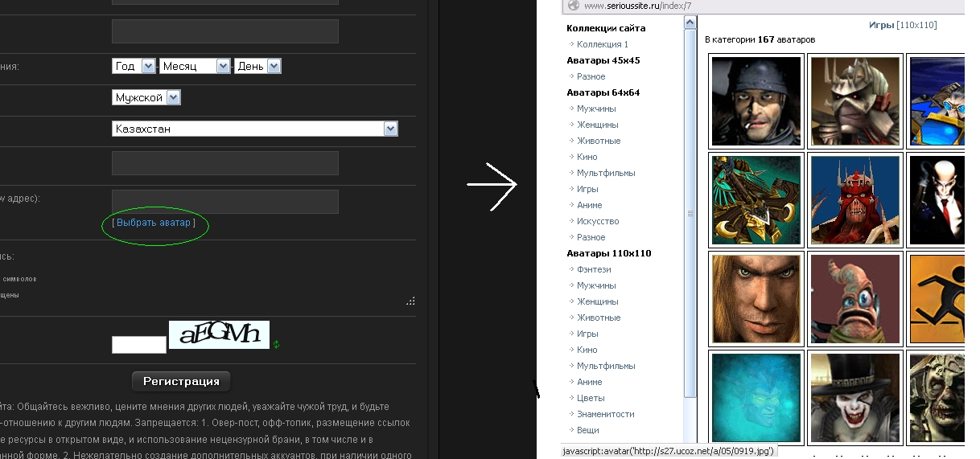Click the 'Аватары 110x110' section heading
Screen dimensions: 980x459
[x=609, y=253]
